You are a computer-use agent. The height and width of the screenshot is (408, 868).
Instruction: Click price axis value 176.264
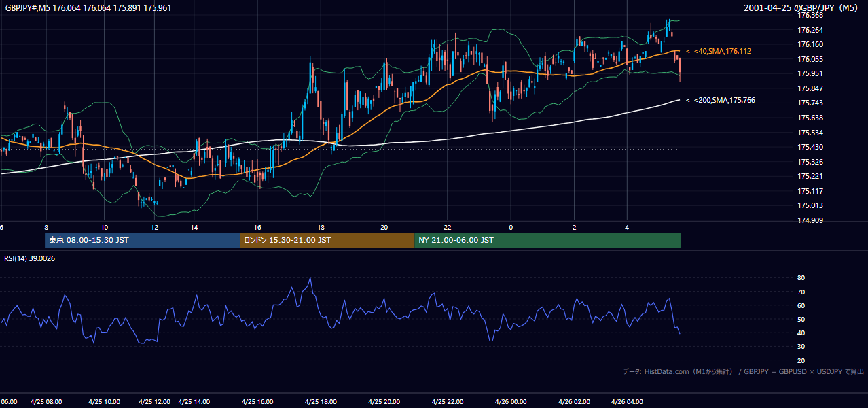pos(810,30)
